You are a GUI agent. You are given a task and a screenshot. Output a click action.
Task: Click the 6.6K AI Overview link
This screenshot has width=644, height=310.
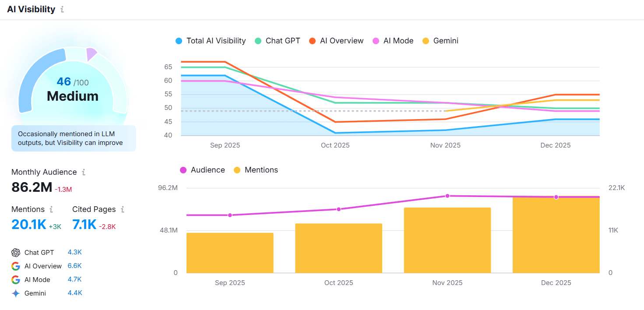[x=74, y=266]
